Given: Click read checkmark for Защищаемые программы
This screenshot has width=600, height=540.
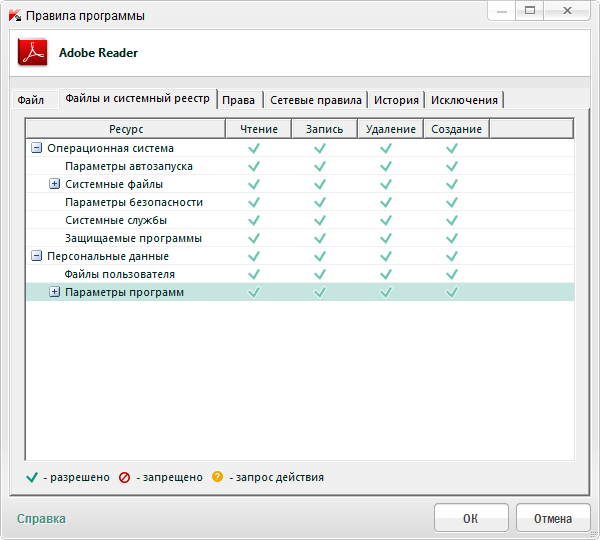Looking at the screenshot, I should coord(254,238).
